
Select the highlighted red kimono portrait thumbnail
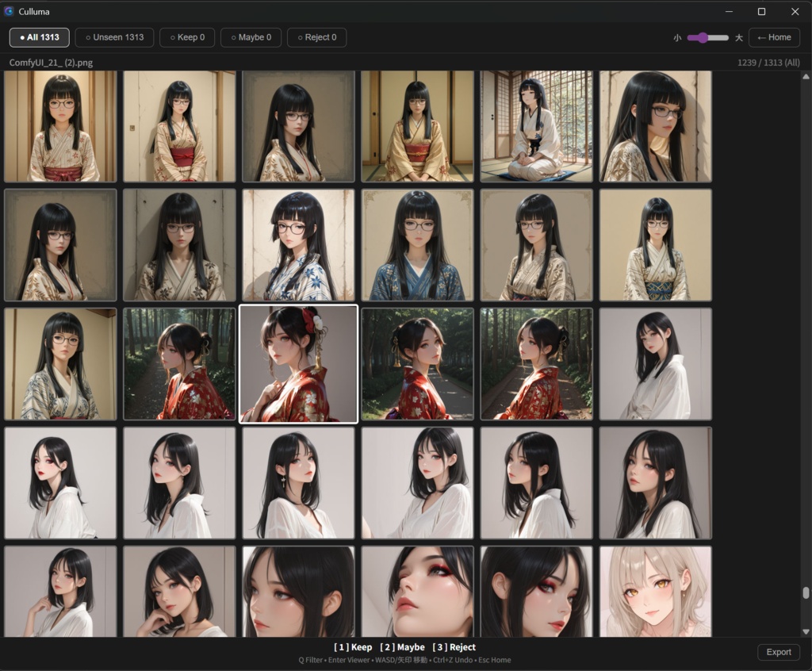click(x=298, y=364)
